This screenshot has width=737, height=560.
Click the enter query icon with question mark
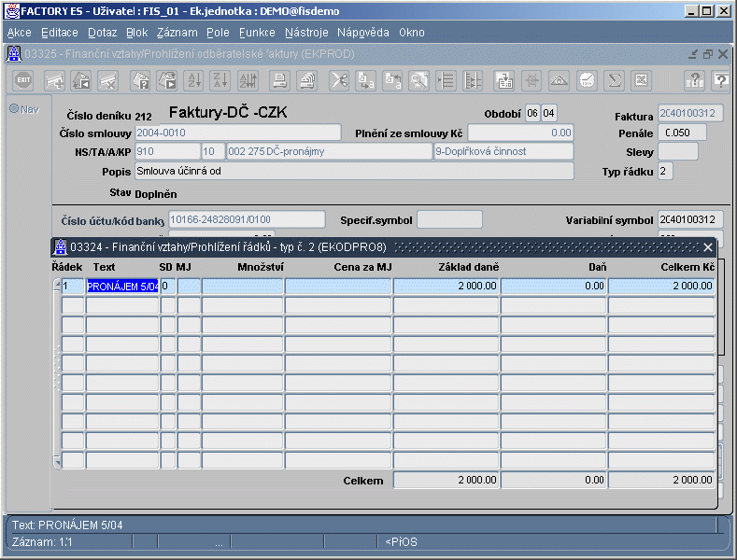(x=140, y=81)
